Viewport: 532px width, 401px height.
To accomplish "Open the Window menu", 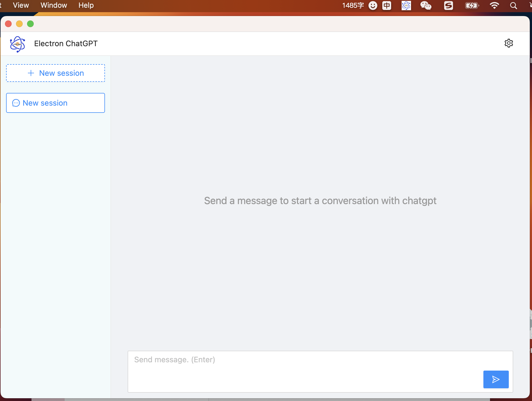I will tap(54, 5).
